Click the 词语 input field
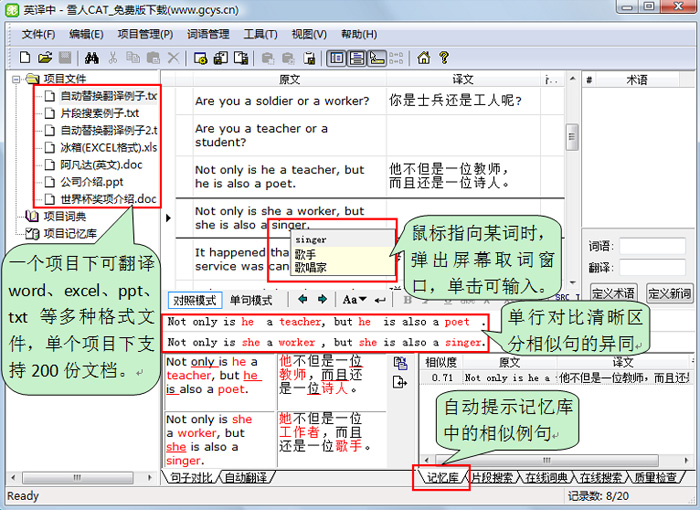Image resolution: width=700 pixels, height=510 pixels. [651, 246]
